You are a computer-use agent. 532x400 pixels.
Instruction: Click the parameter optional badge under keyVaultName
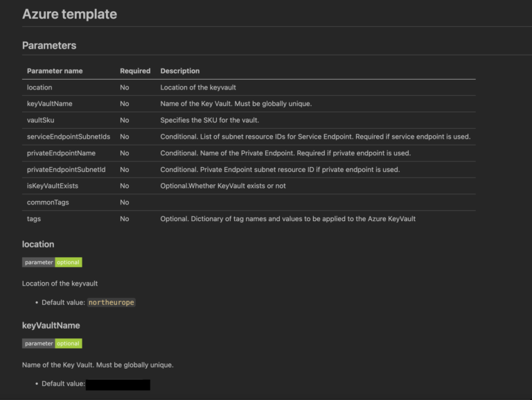(x=52, y=344)
